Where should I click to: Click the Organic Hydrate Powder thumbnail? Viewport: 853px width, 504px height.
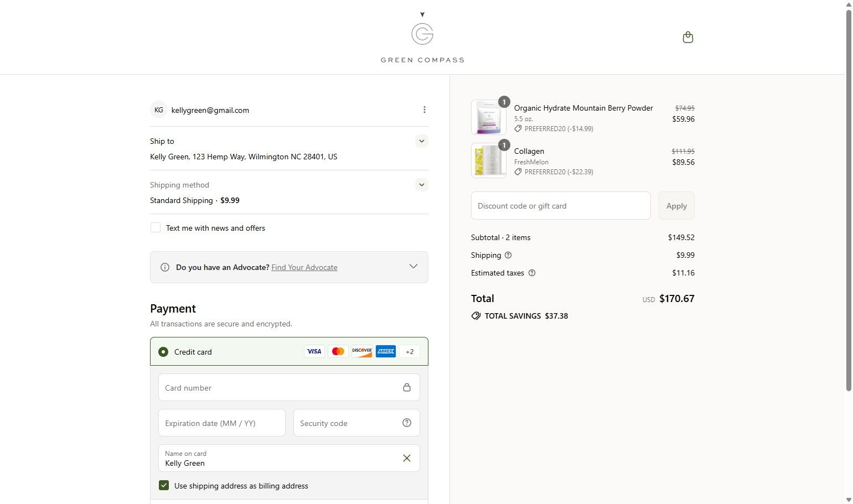click(488, 117)
